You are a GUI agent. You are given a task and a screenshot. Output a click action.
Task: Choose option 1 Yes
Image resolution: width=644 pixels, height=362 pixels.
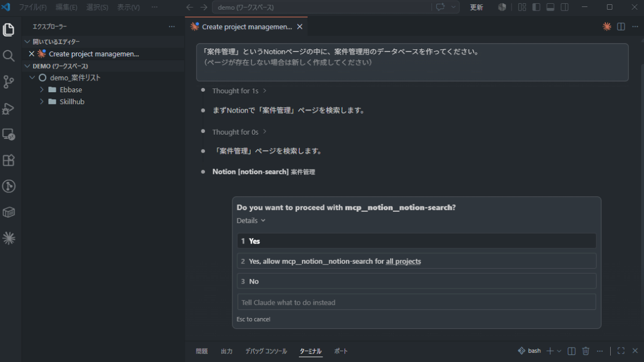tap(416, 241)
